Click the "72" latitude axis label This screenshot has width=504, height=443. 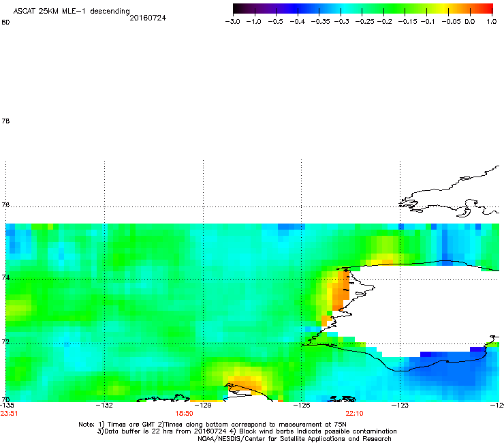[5, 342]
